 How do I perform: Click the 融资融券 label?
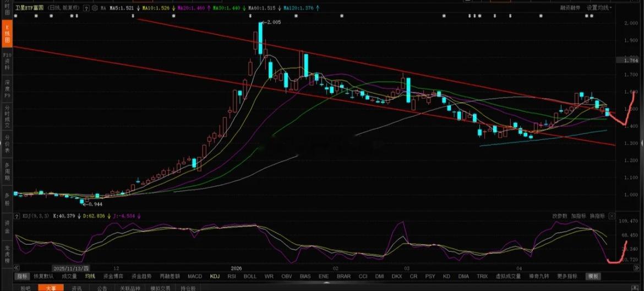pyautogui.click(x=570, y=7)
